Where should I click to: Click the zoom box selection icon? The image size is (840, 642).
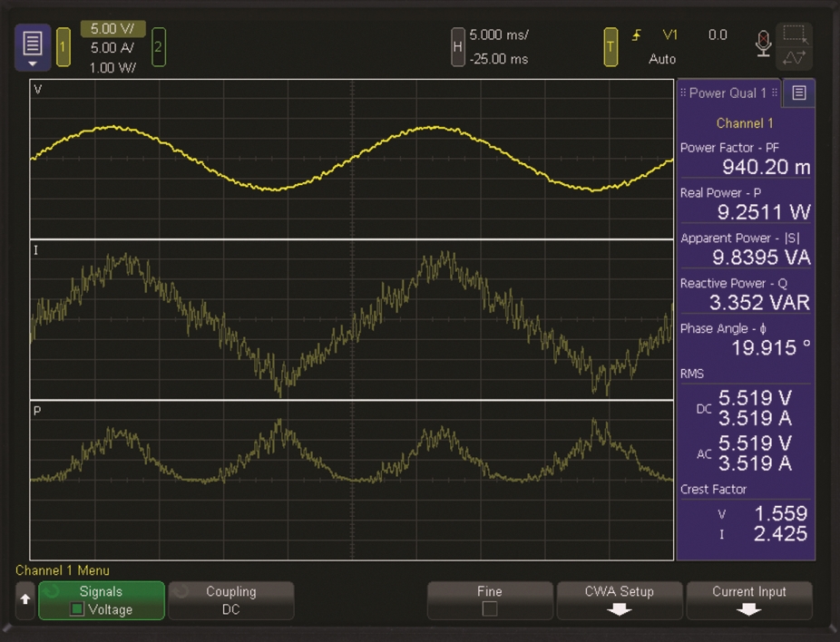coord(796,35)
